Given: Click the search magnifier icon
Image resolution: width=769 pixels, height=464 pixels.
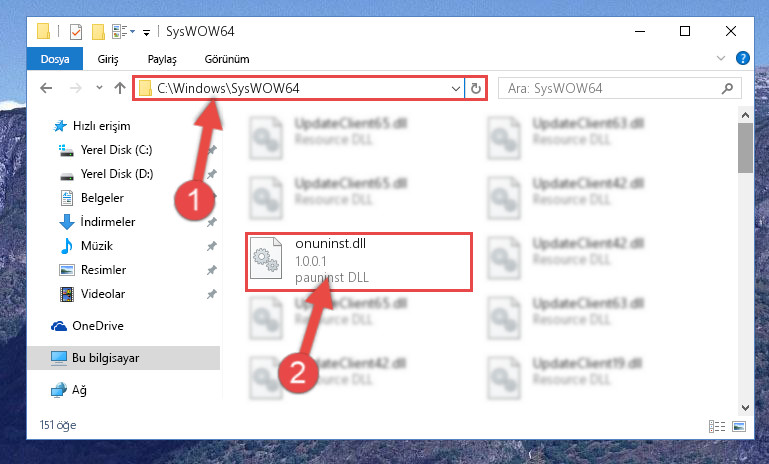Looking at the screenshot, I should click(x=727, y=88).
